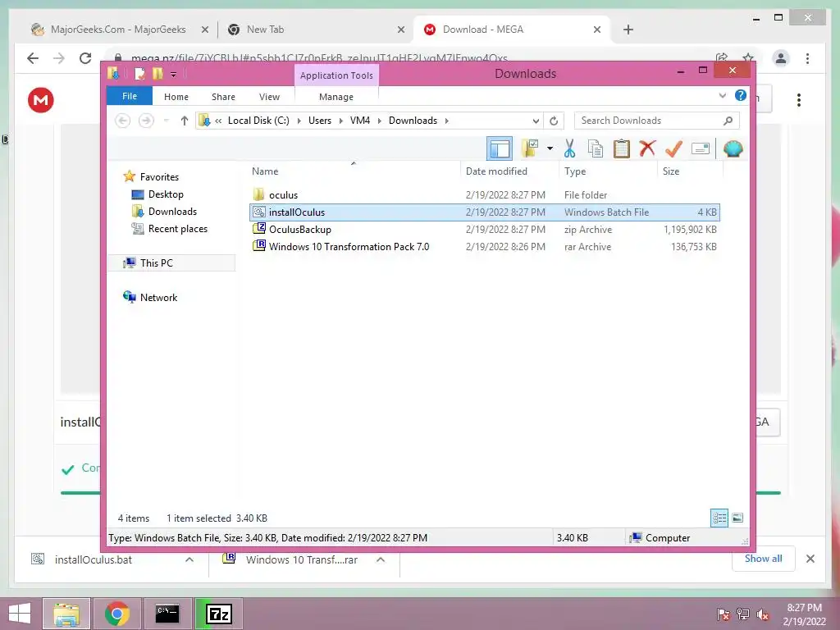Click the Copy pages icon

click(x=596, y=149)
